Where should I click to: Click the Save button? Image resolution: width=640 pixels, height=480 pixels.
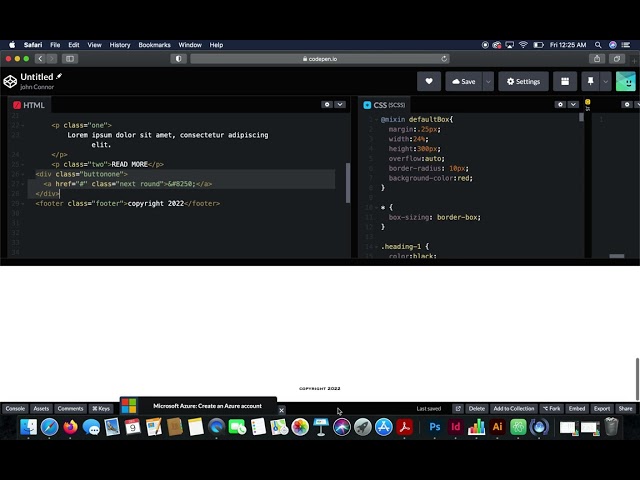click(464, 81)
